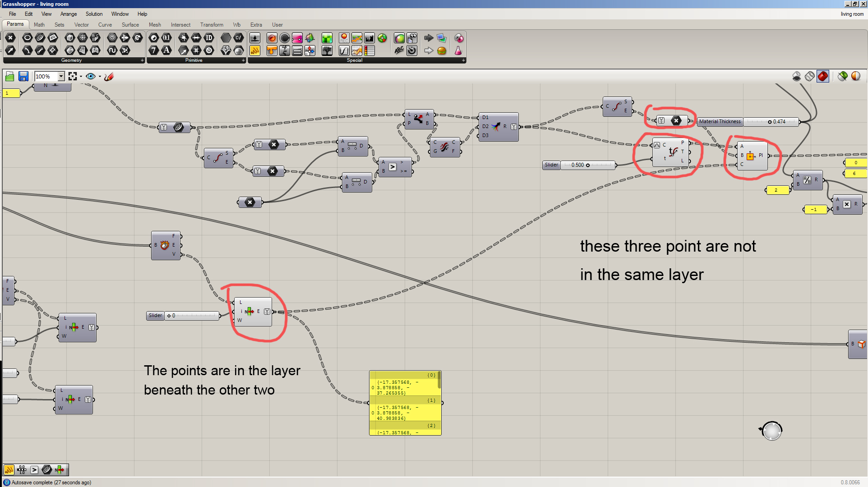Click the Data Recorder REC icon

(x=344, y=38)
